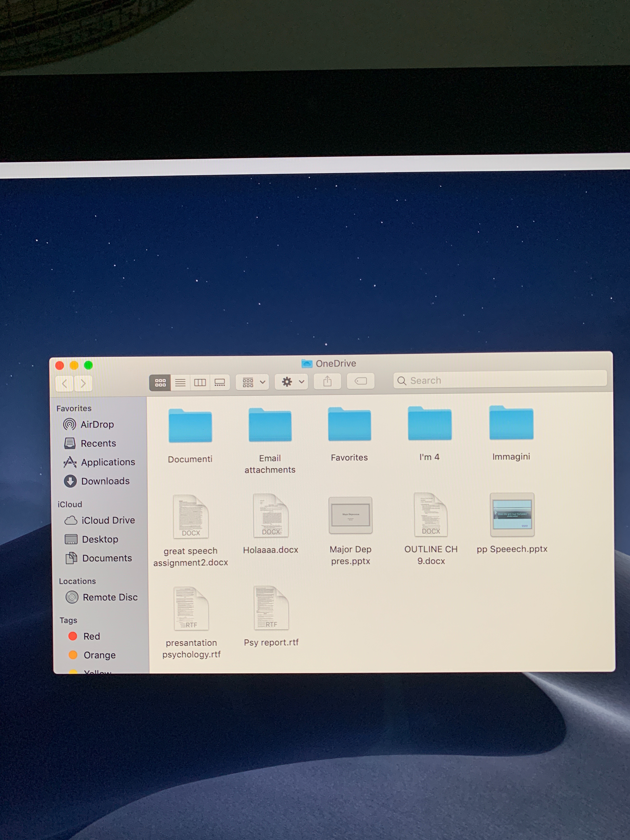Switch to column view mode
Screen dimensions: 630x840
pos(200,382)
